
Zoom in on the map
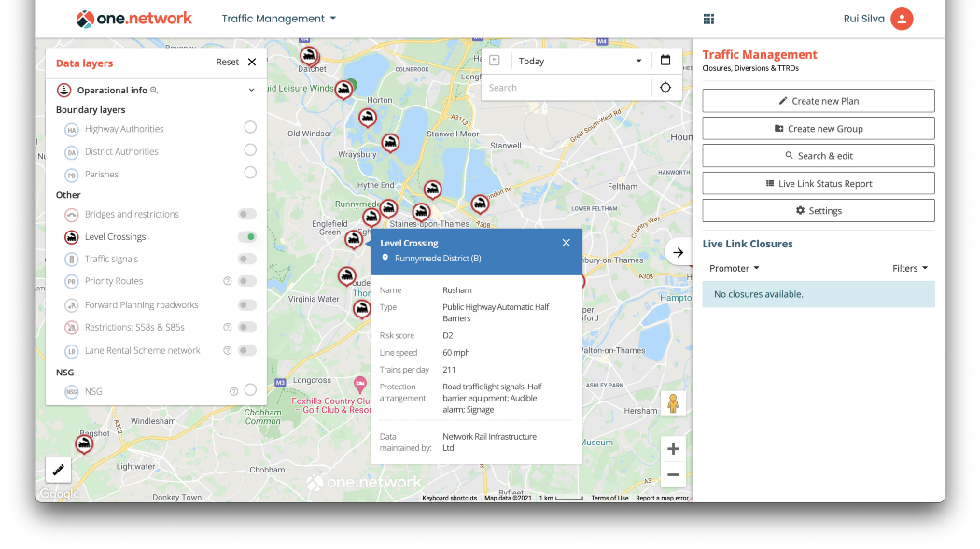click(673, 449)
